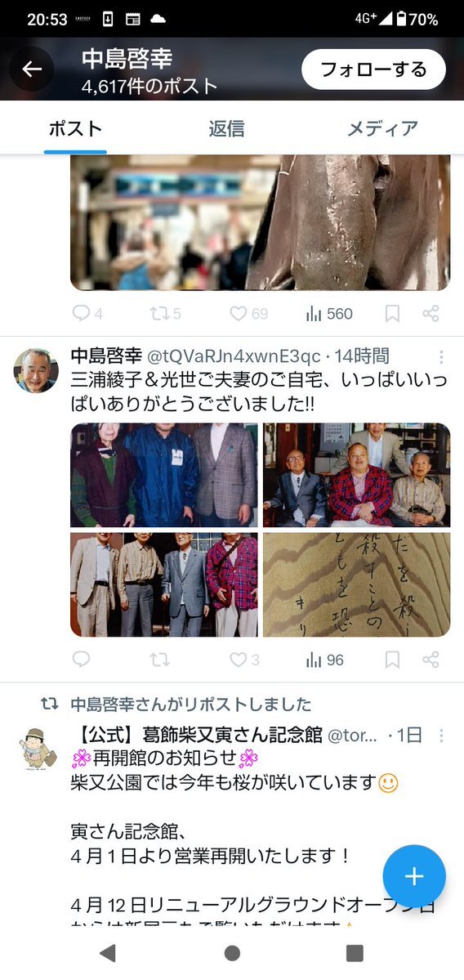
Task: Tap the フォローする follow button
Action: [x=373, y=69]
